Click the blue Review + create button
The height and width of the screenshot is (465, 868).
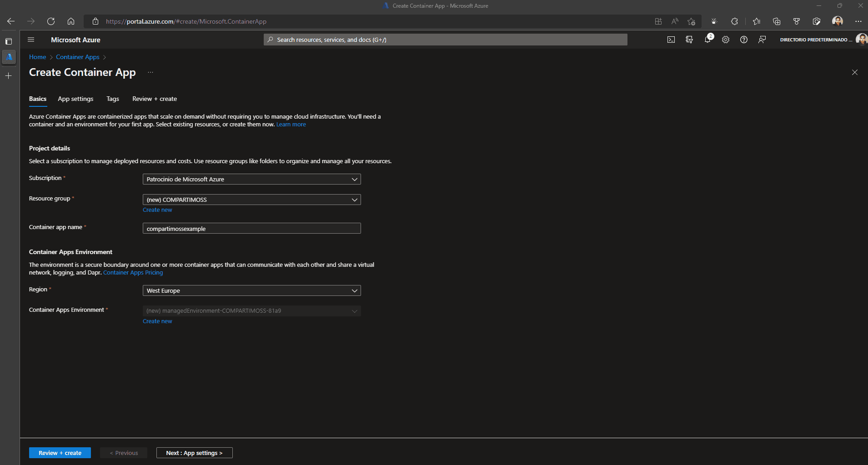tap(60, 453)
